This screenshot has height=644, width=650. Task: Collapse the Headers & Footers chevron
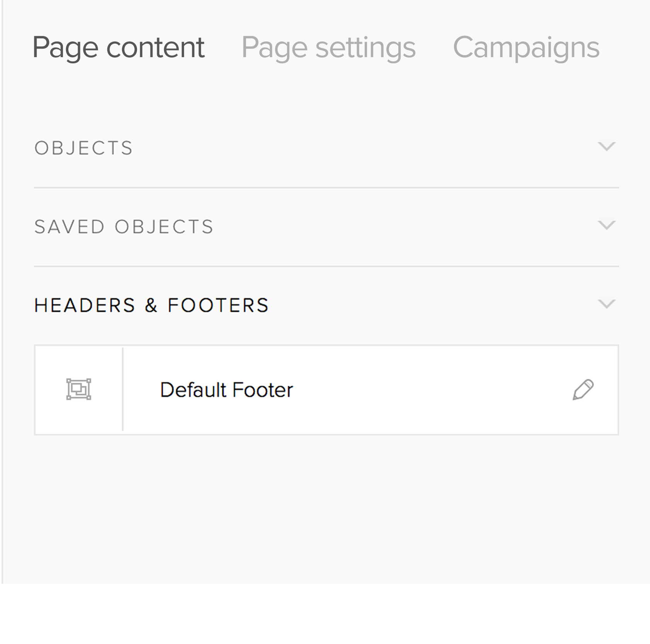click(x=606, y=304)
